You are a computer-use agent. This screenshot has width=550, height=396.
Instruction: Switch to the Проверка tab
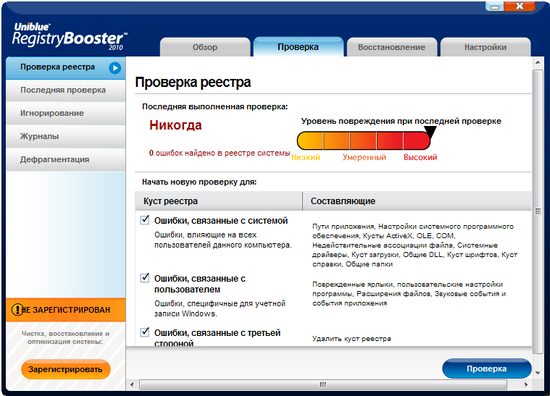click(298, 47)
